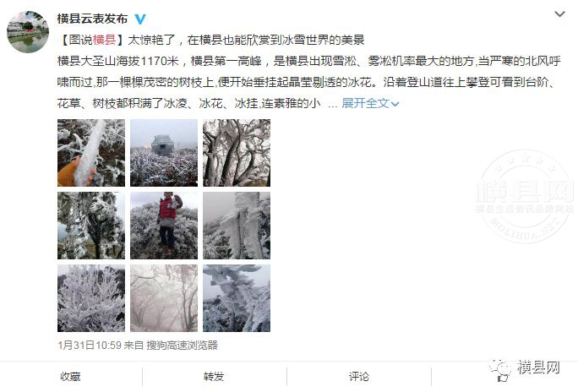
Task: Open the 评论 comments section
Action: click(x=359, y=377)
